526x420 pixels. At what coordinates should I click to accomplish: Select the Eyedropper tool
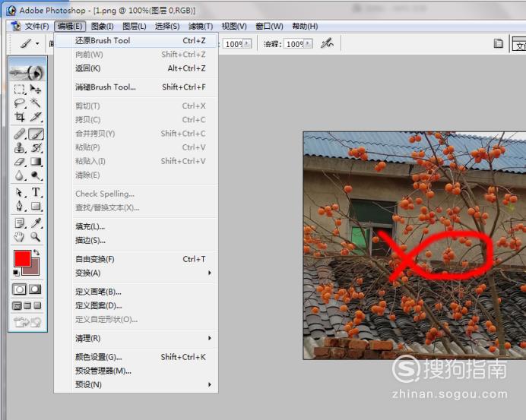36,223
